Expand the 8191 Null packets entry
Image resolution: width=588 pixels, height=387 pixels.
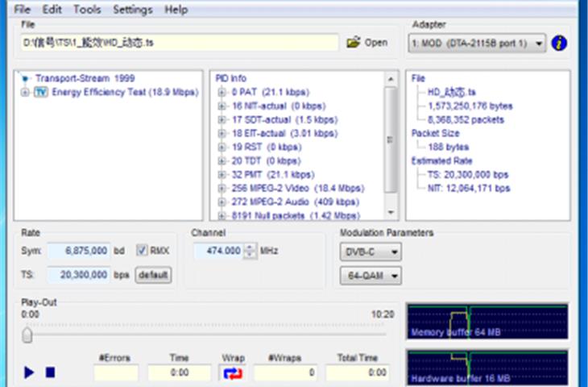(x=222, y=216)
